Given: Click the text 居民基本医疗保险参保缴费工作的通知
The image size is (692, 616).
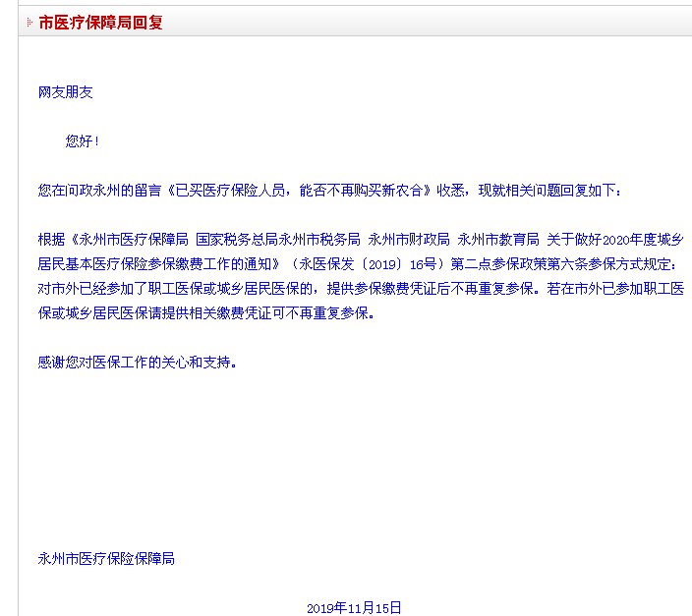Looking at the screenshot, I should [154, 264].
